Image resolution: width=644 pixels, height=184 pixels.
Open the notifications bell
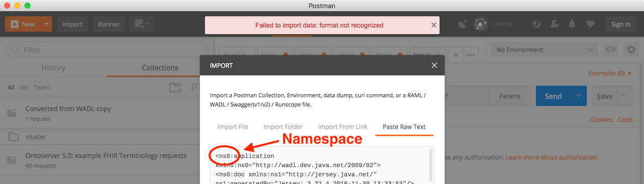point(572,24)
